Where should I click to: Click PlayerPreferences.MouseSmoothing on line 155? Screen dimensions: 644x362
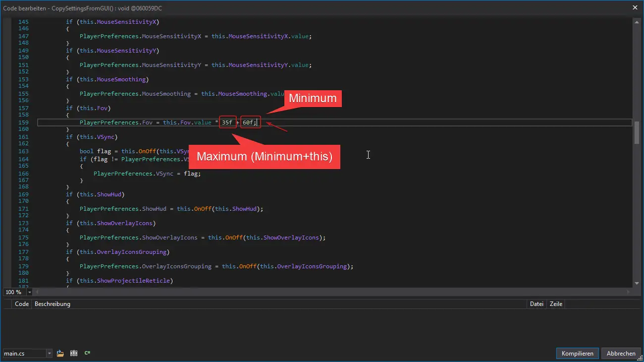(135, 94)
